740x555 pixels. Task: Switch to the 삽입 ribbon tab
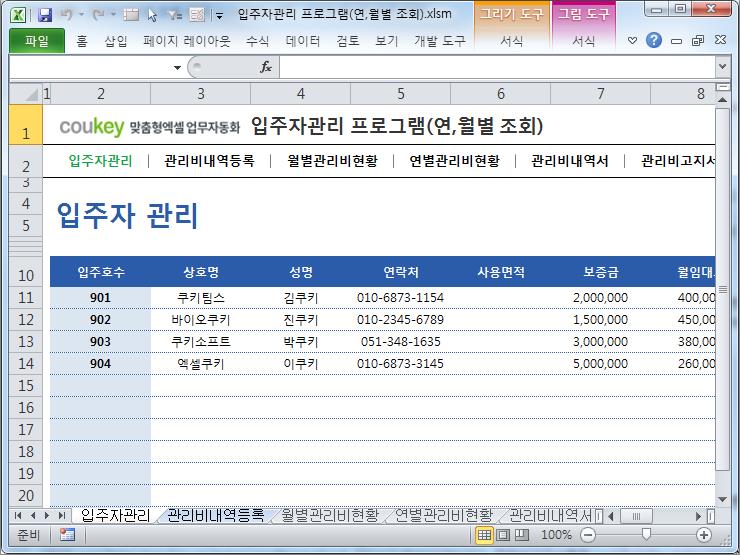(116, 41)
